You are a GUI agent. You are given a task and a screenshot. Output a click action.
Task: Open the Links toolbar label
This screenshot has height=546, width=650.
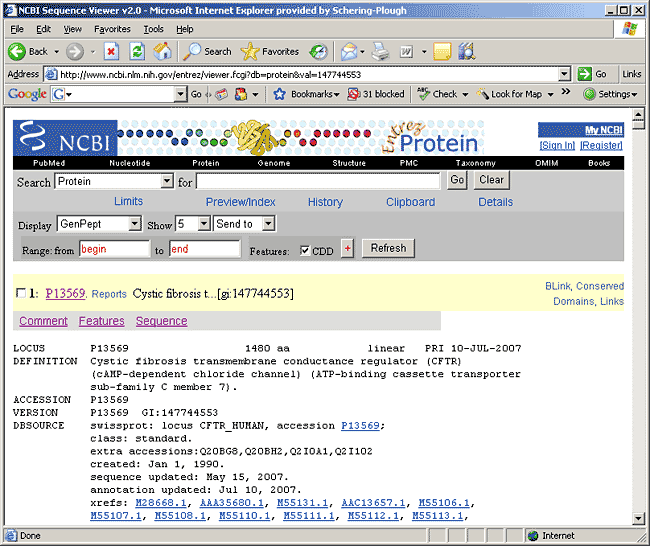coord(632,74)
